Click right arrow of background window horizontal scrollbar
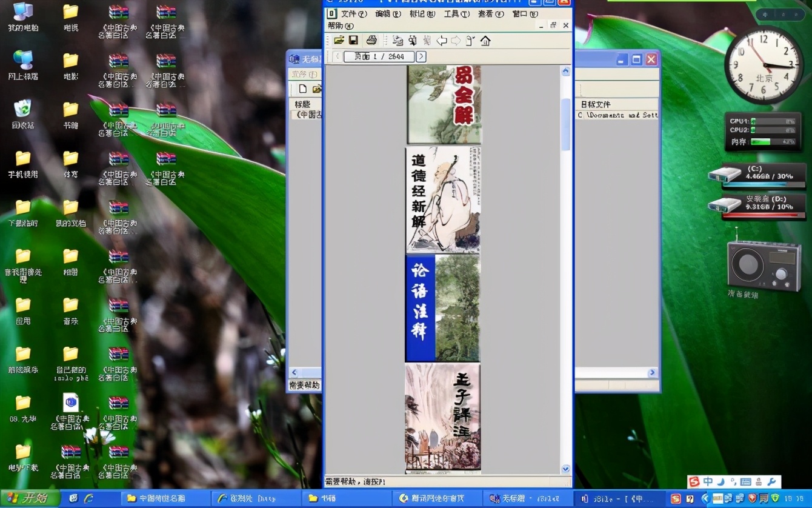 pos(653,372)
